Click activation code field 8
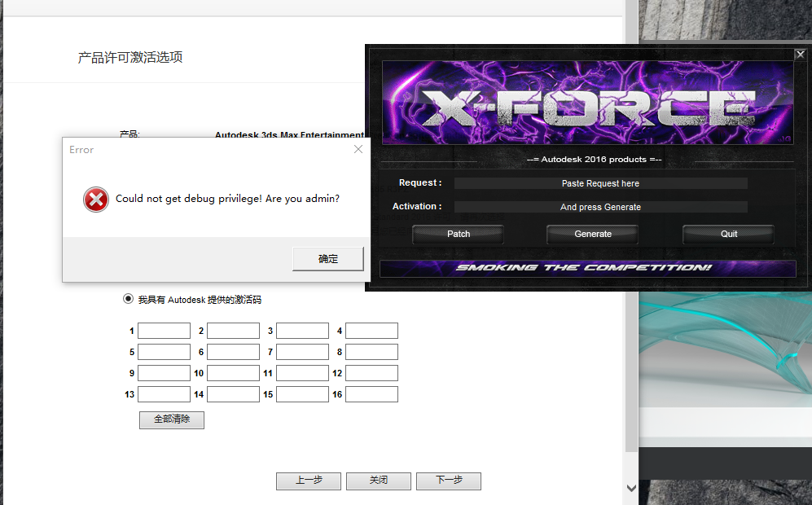 pos(372,352)
